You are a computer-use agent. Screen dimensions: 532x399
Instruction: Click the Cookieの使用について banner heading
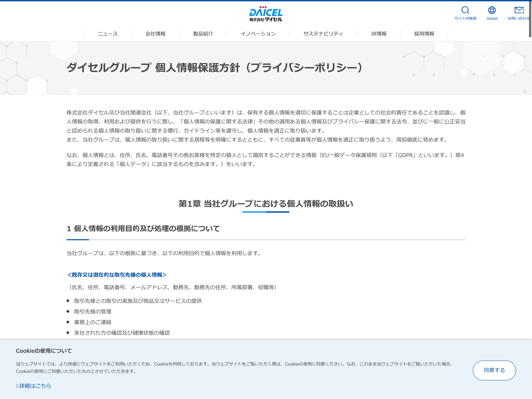click(44, 351)
